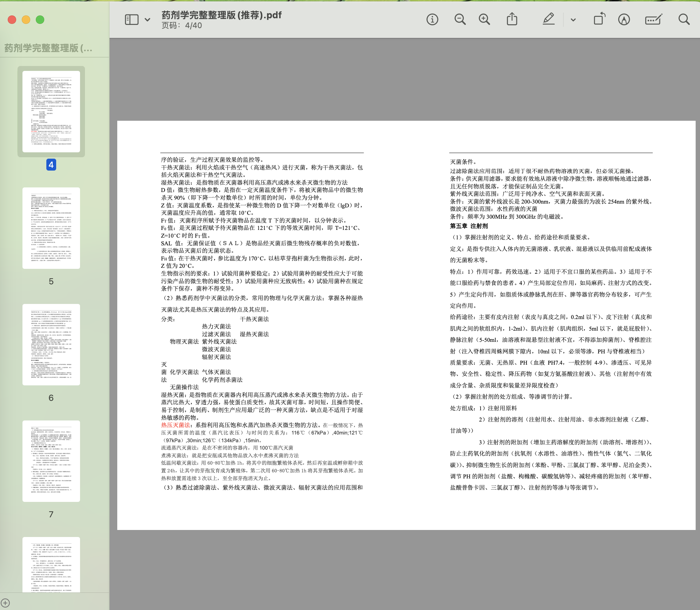
Task: Click the sidebar document title header
Action: pos(48,48)
